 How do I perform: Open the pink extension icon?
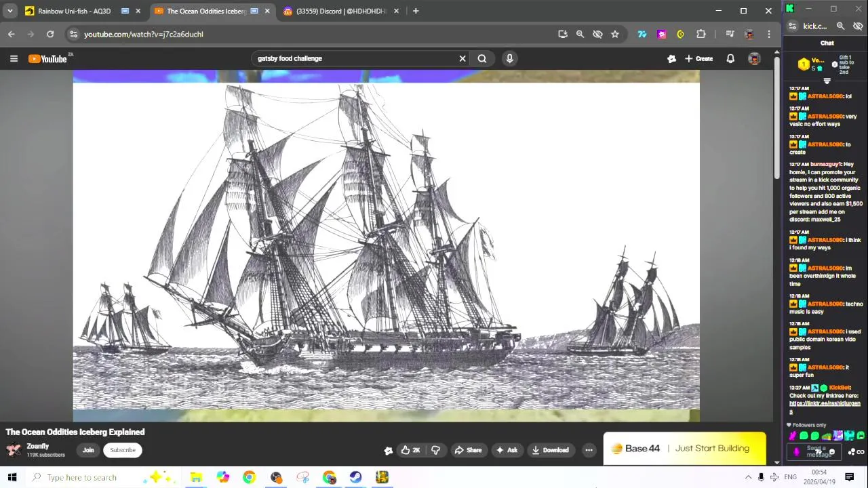click(x=662, y=34)
